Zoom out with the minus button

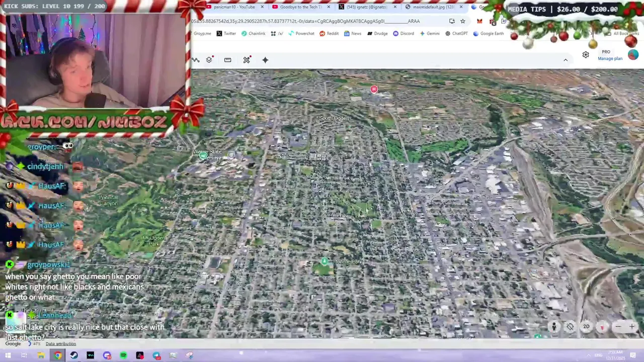tap(618, 327)
